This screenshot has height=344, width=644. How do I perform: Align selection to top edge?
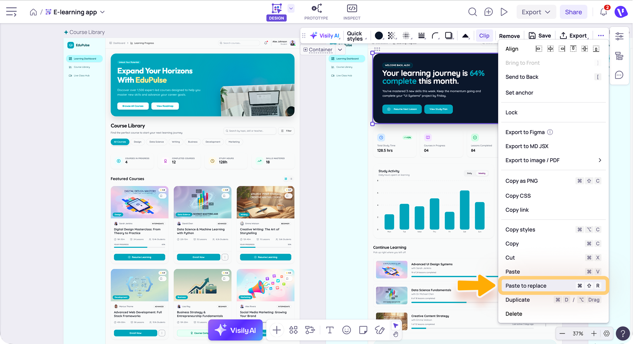coord(573,49)
